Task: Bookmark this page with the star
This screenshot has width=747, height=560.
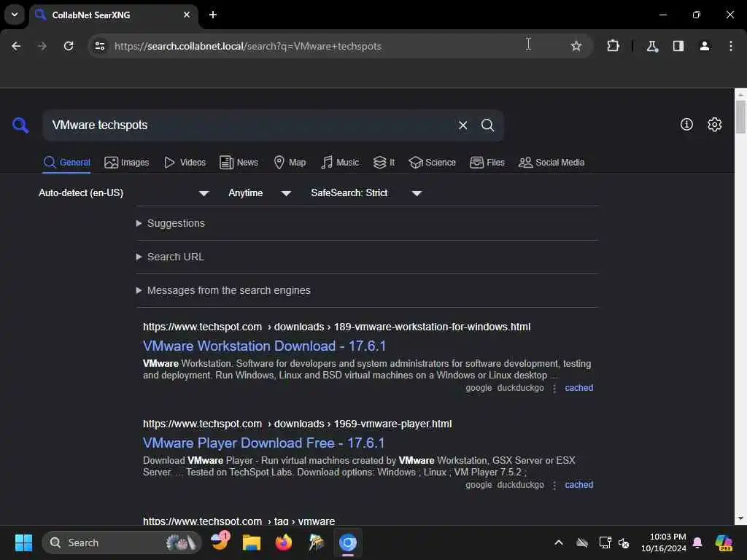Action: (x=576, y=46)
